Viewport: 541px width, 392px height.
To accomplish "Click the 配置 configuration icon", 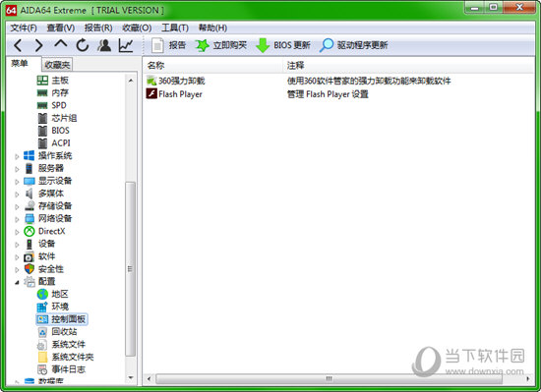I will 30,281.
